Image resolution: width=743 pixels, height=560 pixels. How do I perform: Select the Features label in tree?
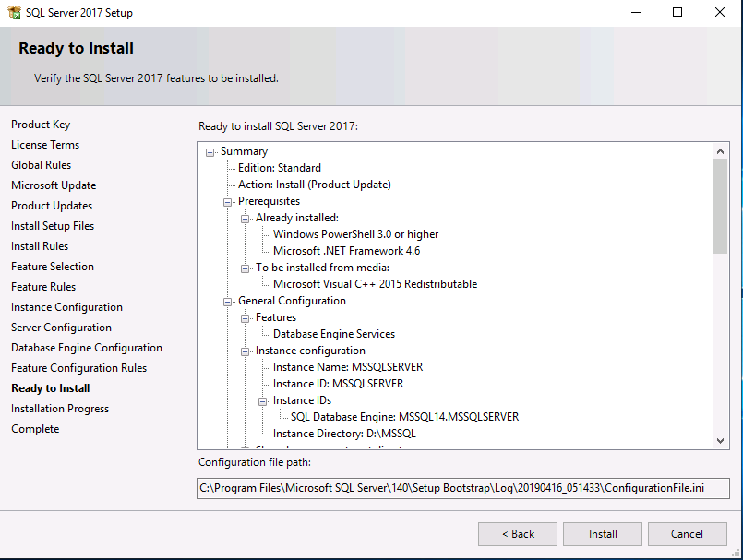(276, 317)
